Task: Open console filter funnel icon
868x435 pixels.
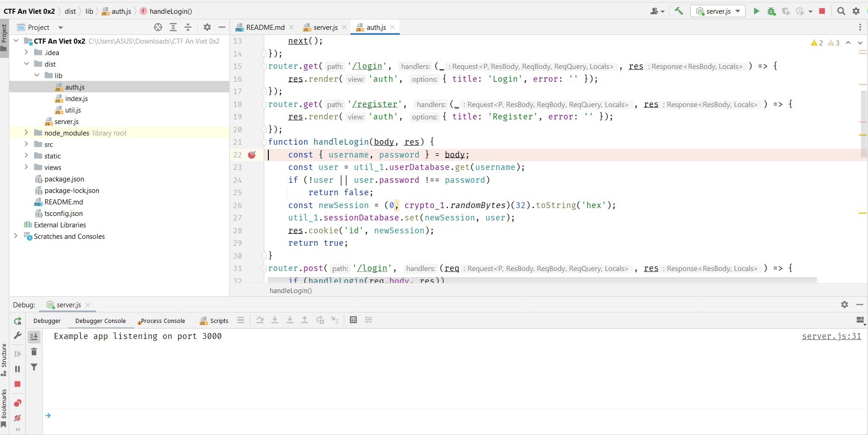Action: (x=34, y=367)
